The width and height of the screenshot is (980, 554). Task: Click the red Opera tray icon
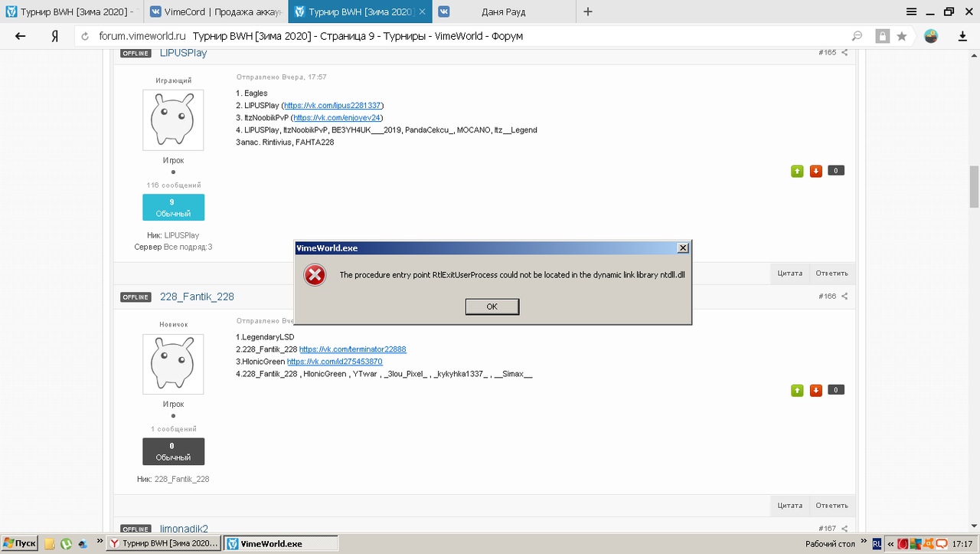pyautogui.click(x=904, y=544)
